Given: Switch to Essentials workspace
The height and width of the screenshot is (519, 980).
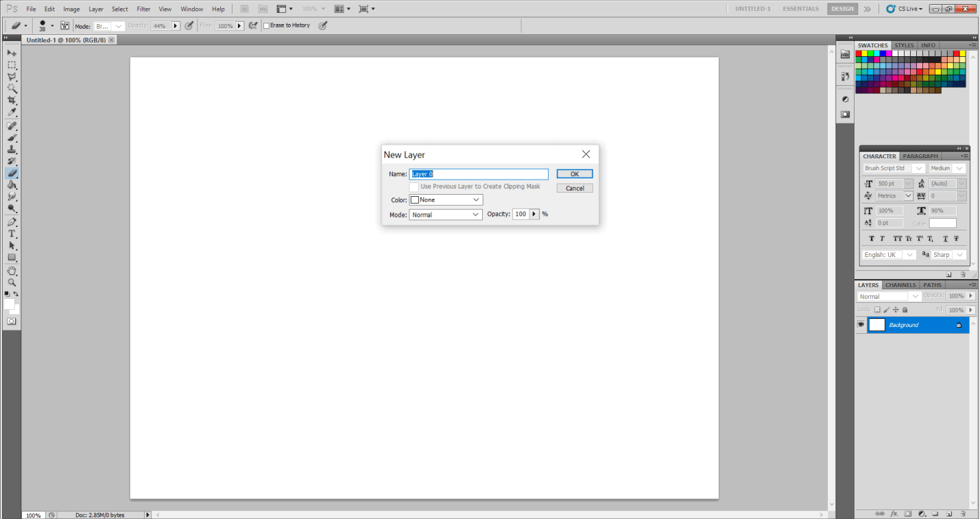Looking at the screenshot, I should (801, 9).
